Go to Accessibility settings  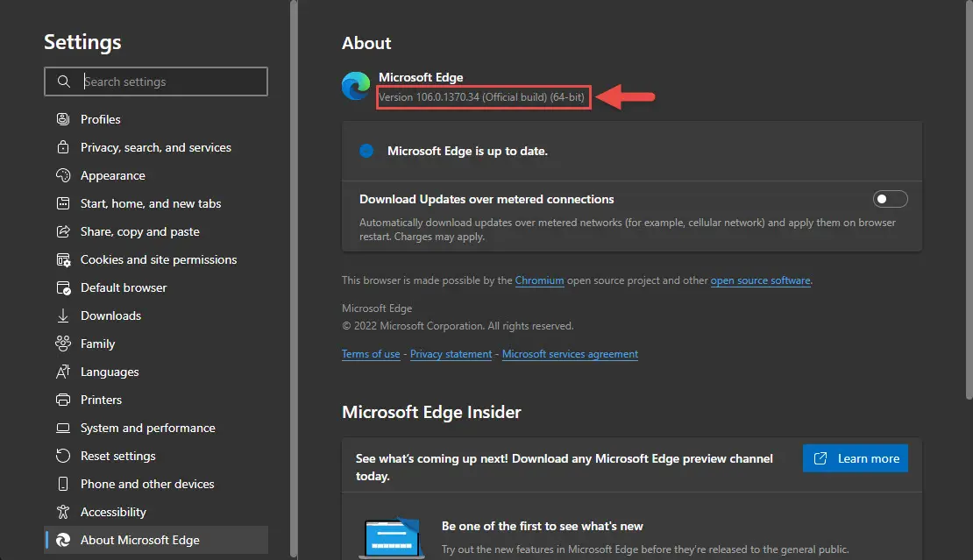coord(156,512)
